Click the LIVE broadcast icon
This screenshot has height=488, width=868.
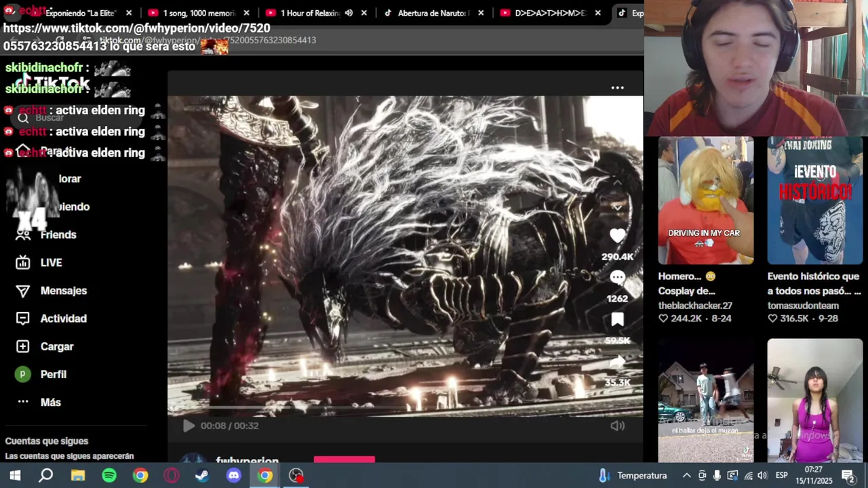[23, 262]
